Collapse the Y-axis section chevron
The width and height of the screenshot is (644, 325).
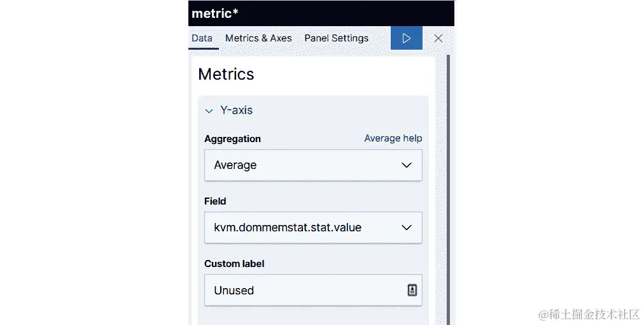click(209, 111)
